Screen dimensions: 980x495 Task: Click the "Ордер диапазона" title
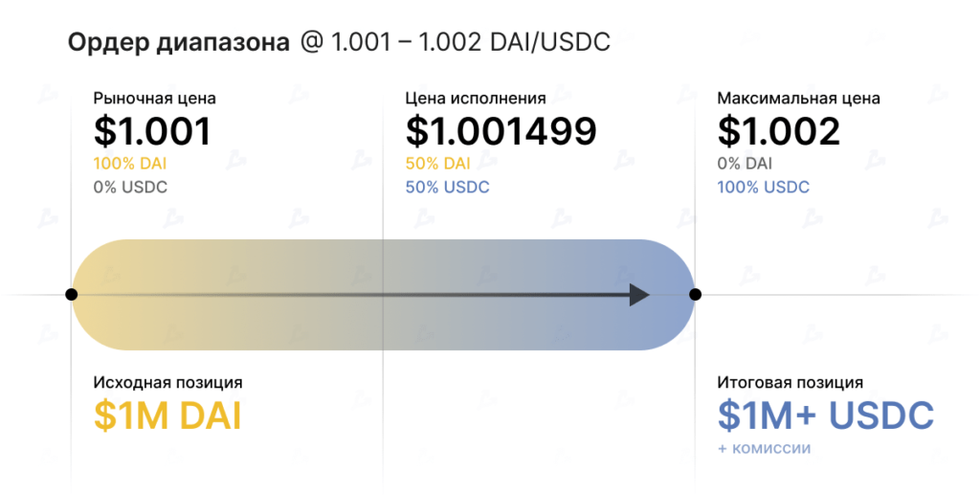click(x=178, y=43)
